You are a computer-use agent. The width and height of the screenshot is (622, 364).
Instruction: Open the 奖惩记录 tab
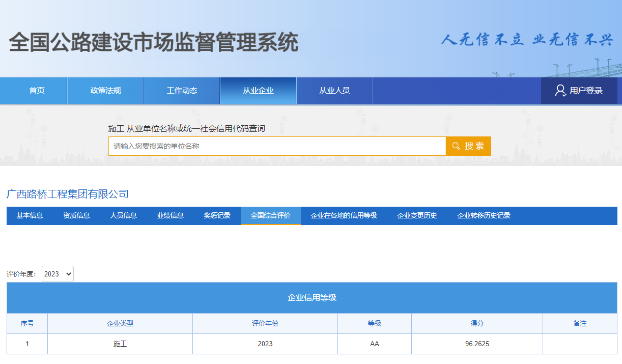click(217, 215)
